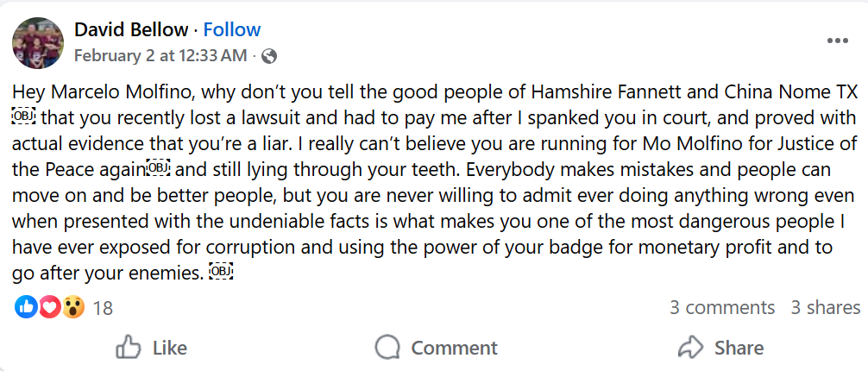Image resolution: width=868 pixels, height=371 pixels.
Task: Open the three-dot post options menu
Action: pos(837,41)
